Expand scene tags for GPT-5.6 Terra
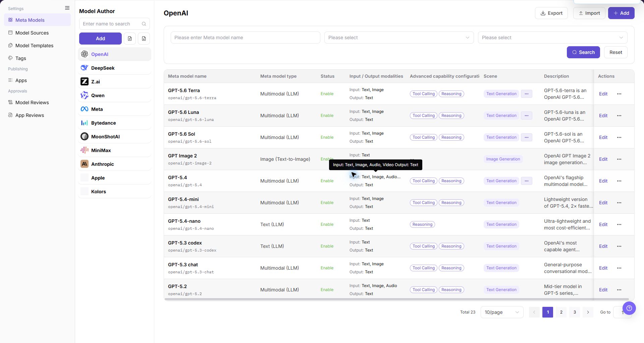 pos(527,94)
